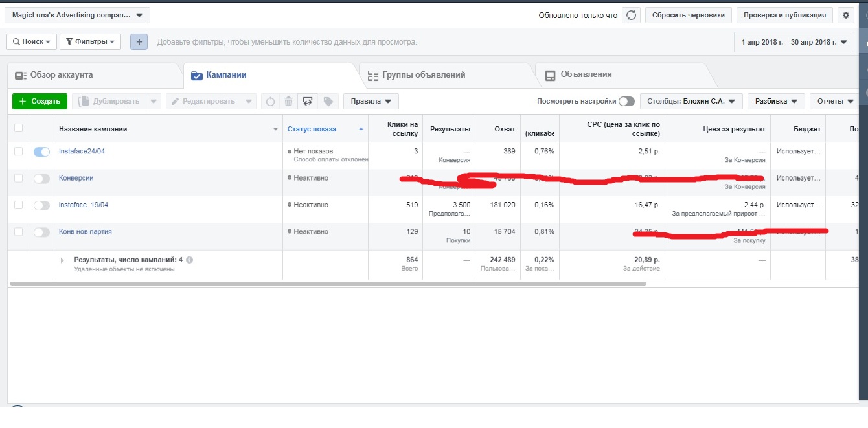Click the trash delete icon
This screenshot has width=868, height=428.
[289, 101]
